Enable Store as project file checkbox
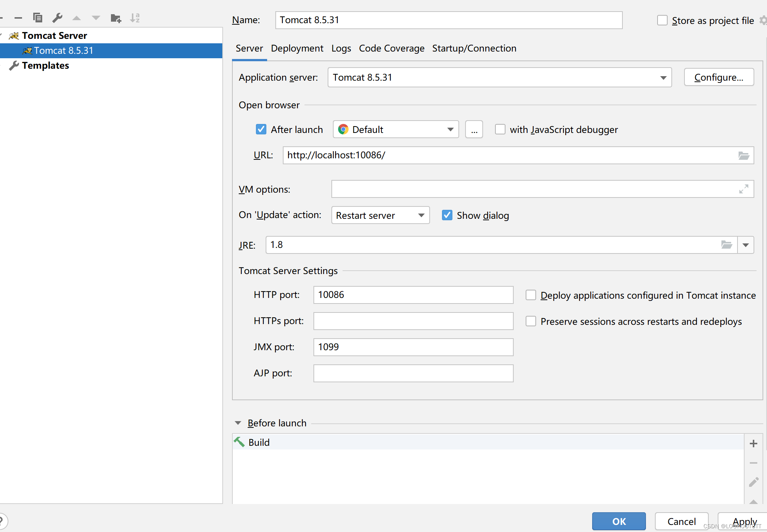This screenshot has height=532, width=767. pyautogui.click(x=662, y=20)
